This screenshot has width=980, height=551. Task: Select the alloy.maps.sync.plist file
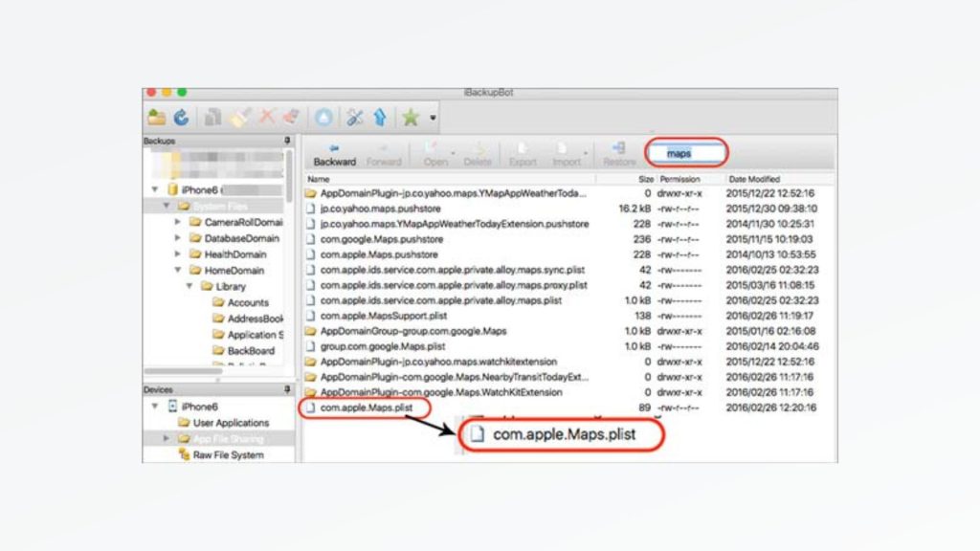(x=568, y=270)
